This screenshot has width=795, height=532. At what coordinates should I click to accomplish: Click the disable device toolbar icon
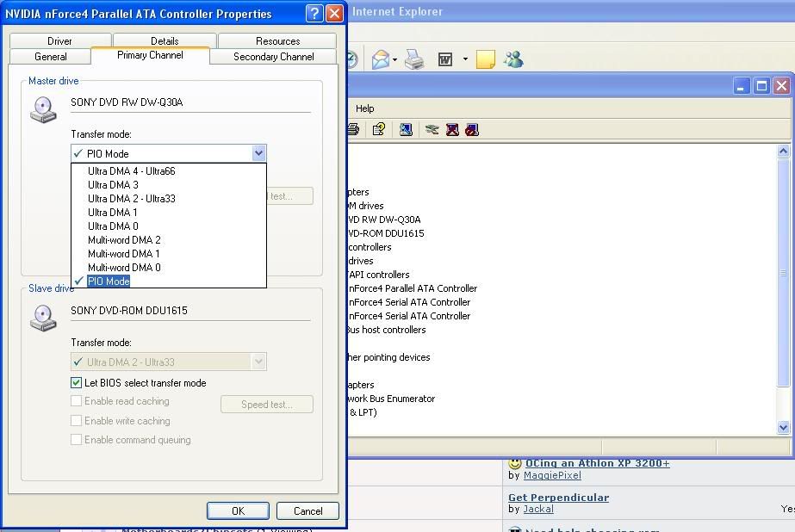pos(472,130)
